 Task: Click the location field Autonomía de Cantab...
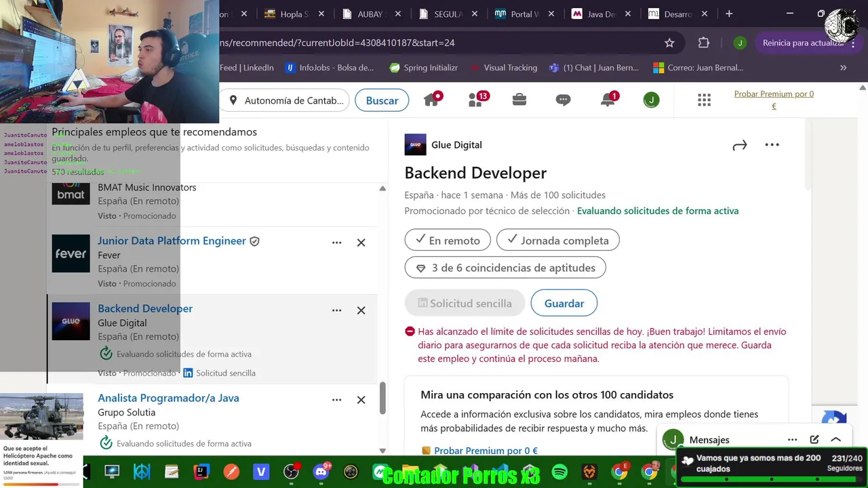[x=286, y=100]
